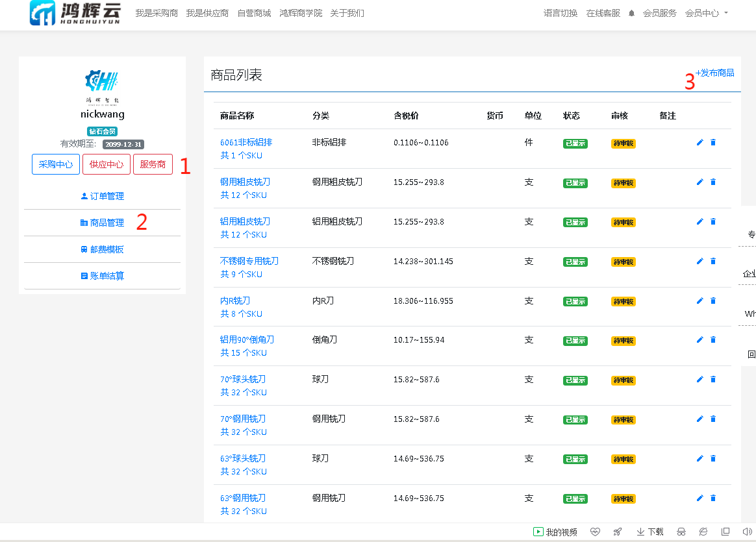Click 下载 in the bottom bar

(650, 532)
